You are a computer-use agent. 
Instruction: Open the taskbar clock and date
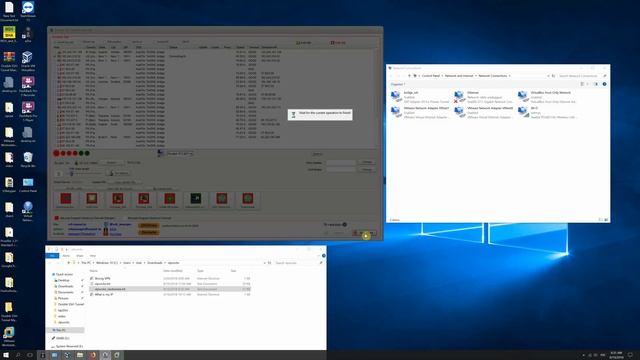pos(616,355)
